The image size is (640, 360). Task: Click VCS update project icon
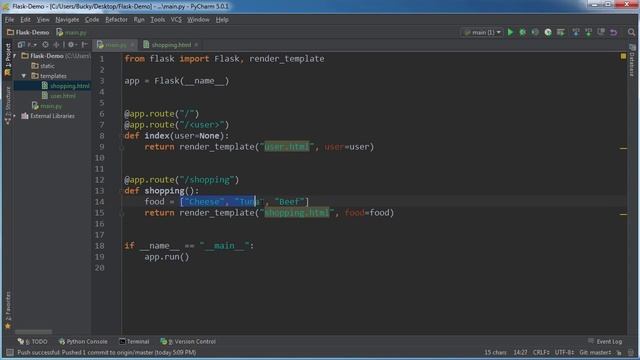click(576, 32)
